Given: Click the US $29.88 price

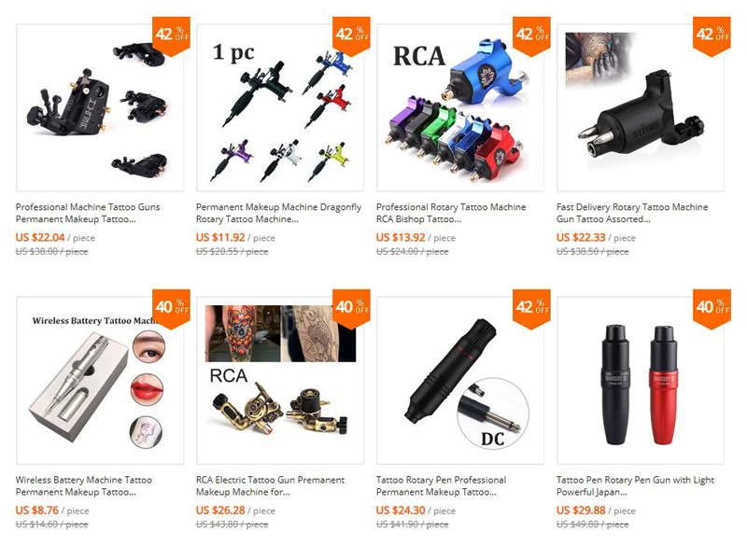Looking at the screenshot, I should [x=581, y=510].
